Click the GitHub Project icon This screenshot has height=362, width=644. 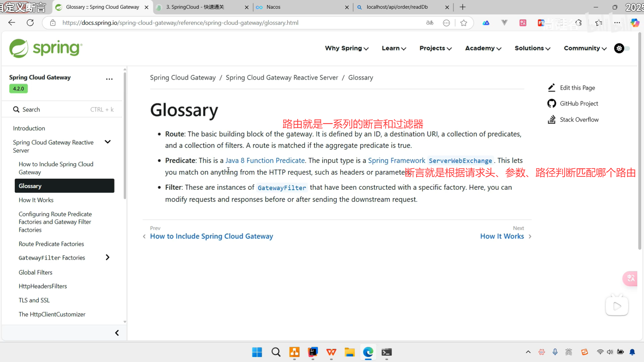551,104
